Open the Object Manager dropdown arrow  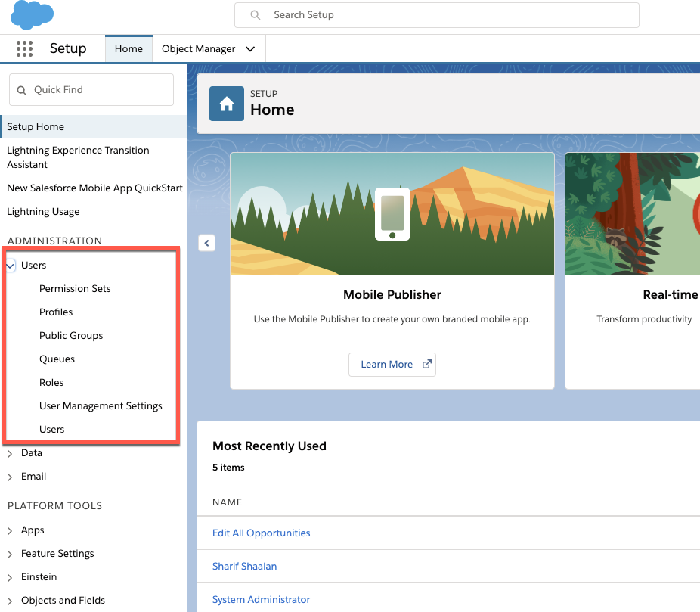[249, 48]
